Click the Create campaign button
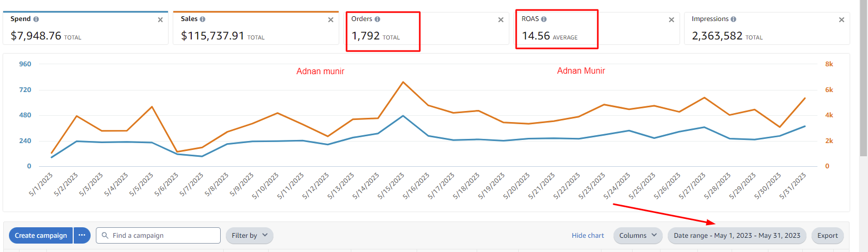Image resolution: width=868 pixels, height=252 pixels. [41, 235]
